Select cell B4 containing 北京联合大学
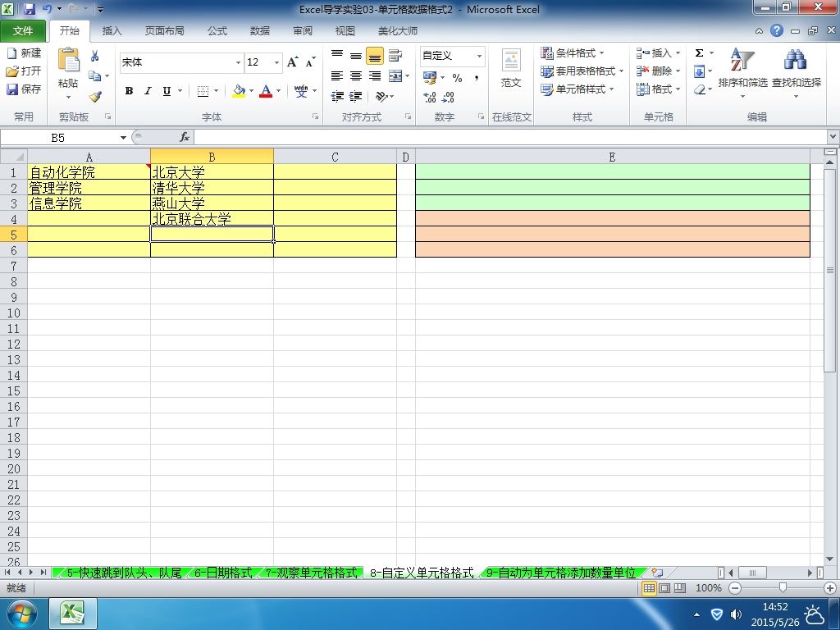Image resolution: width=840 pixels, height=630 pixels. pyautogui.click(x=212, y=218)
